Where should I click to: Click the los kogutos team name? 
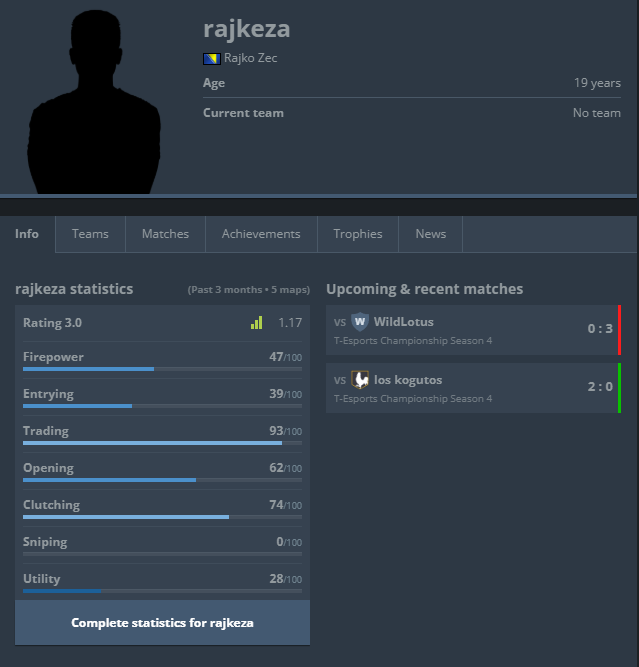click(x=408, y=380)
